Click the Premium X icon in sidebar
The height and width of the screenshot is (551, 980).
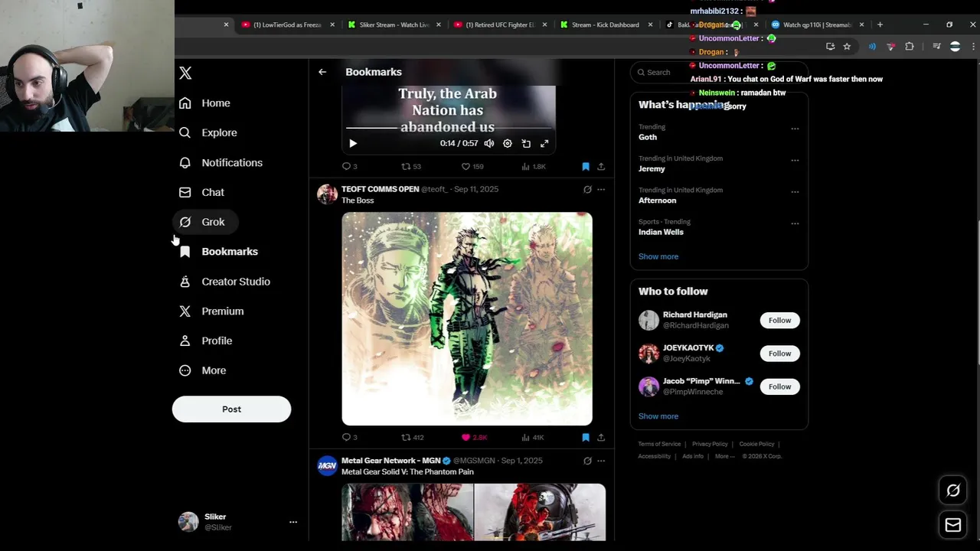coord(185,311)
